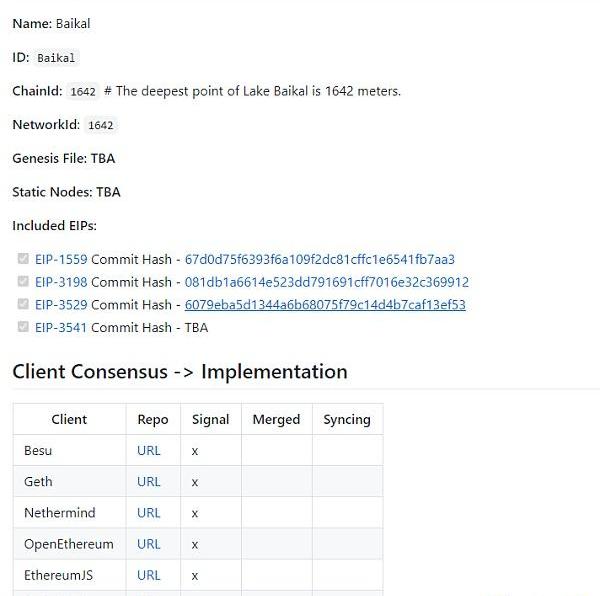Select the ChainId 1642 code value

pyautogui.click(x=83, y=91)
